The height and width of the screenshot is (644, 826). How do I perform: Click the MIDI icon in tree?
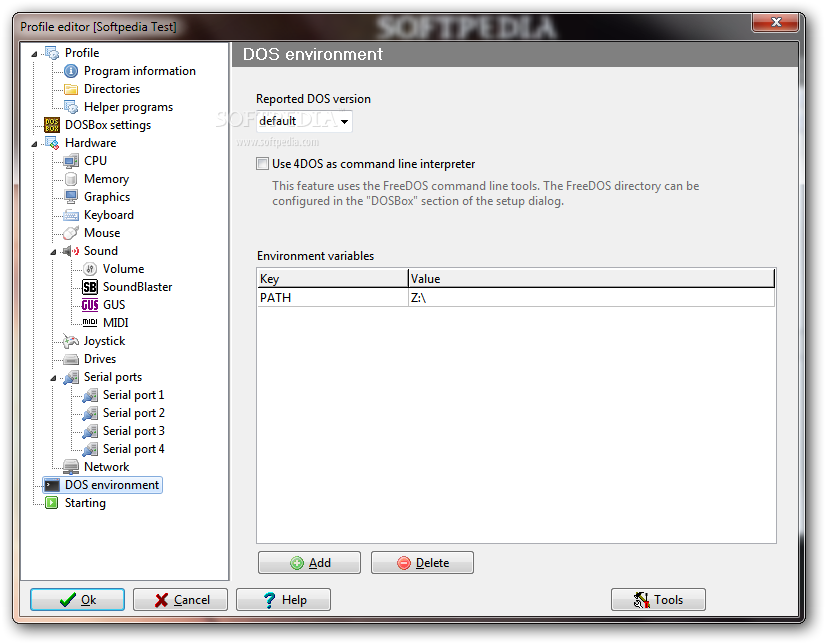pos(90,323)
